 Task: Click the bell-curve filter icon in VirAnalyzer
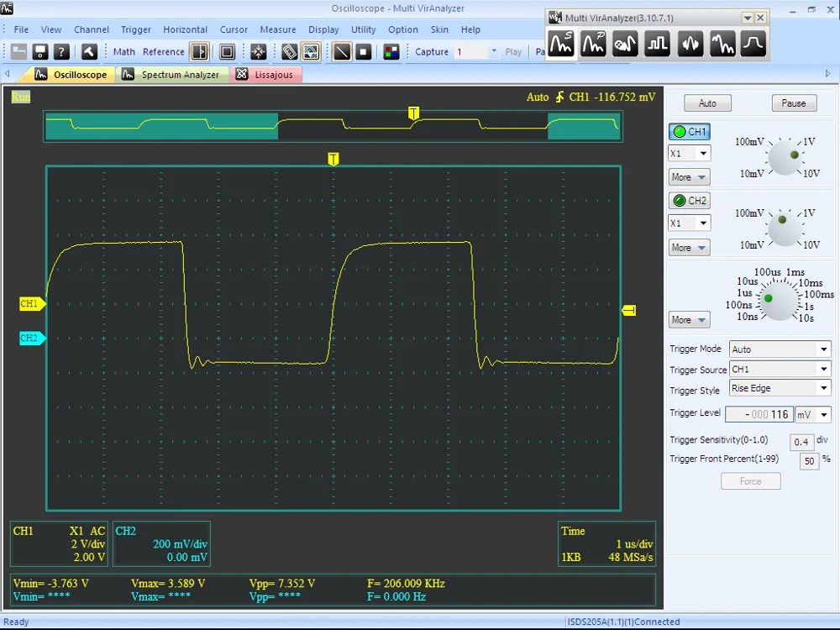pyautogui.click(x=753, y=44)
